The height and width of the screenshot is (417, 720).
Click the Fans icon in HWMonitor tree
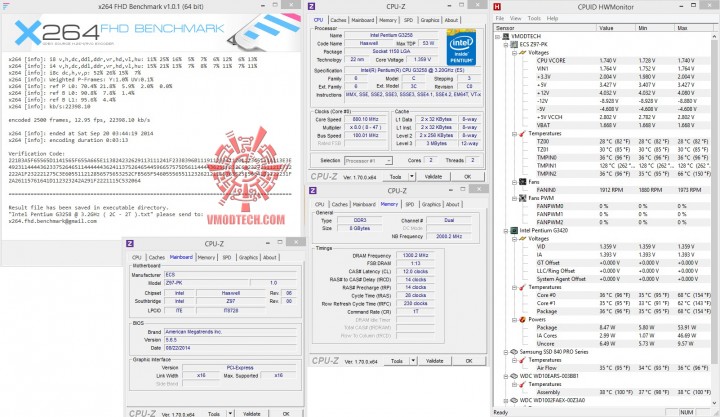(x=523, y=182)
